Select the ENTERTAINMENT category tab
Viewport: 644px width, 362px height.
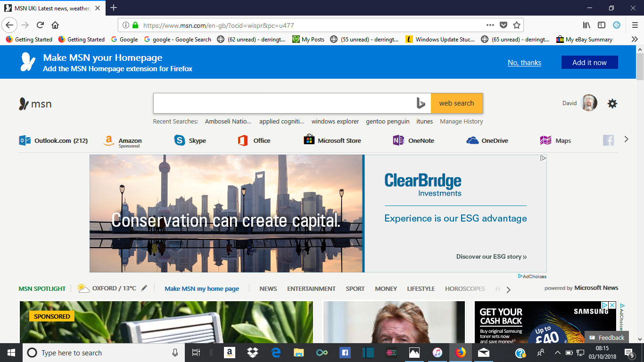click(311, 288)
